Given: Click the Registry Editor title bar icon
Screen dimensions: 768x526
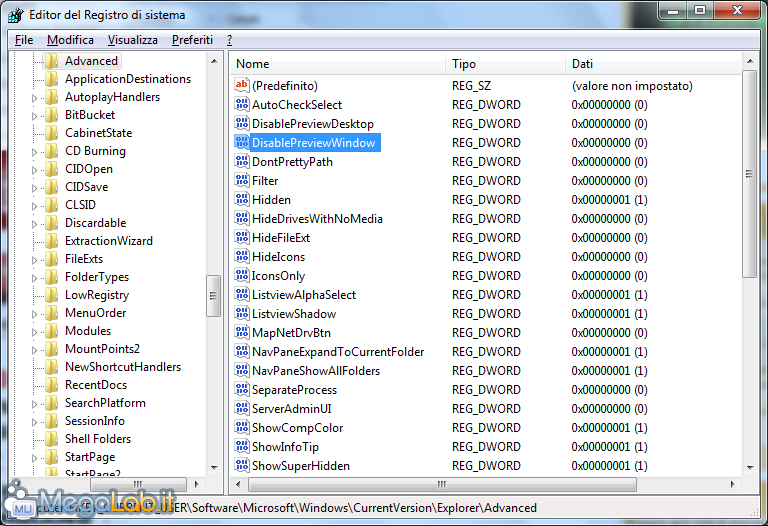Looking at the screenshot, I should click(x=15, y=15).
